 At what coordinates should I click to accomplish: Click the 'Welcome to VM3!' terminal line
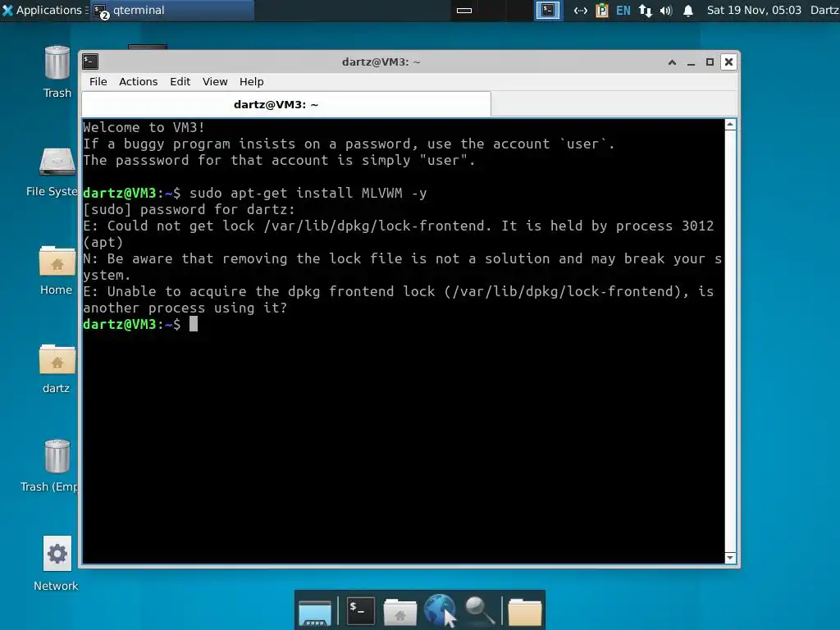144,127
